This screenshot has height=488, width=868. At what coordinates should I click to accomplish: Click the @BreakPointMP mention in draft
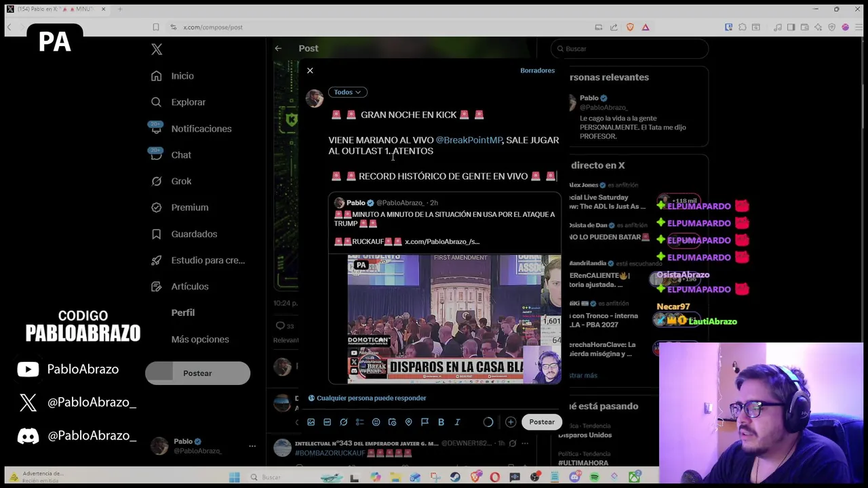tap(469, 140)
